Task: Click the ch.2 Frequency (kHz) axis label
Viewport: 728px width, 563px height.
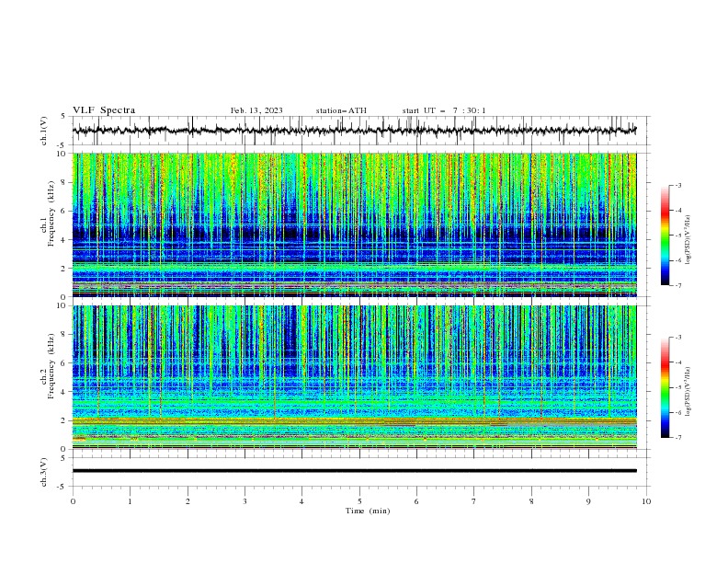Action: (x=48, y=365)
